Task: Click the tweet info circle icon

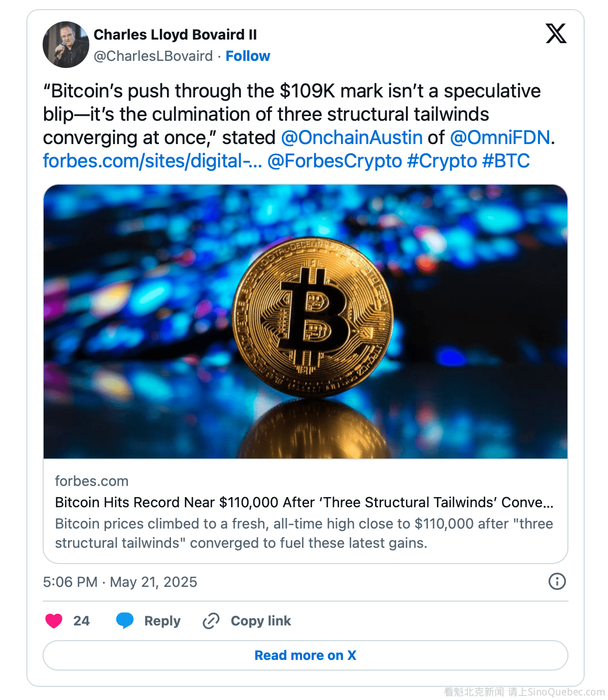Action: pyautogui.click(x=557, y=581)
